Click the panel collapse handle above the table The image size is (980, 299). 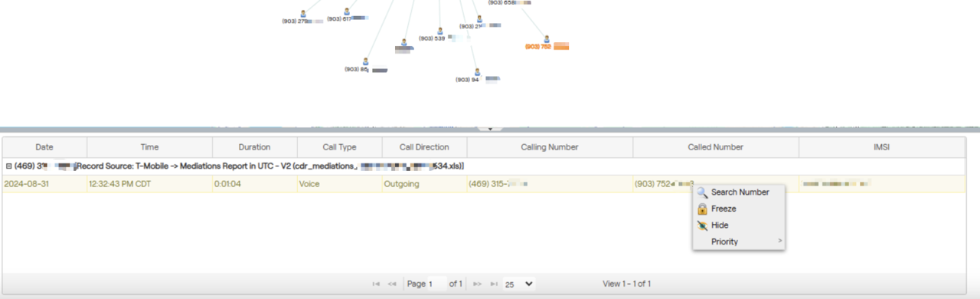[490, 129]
